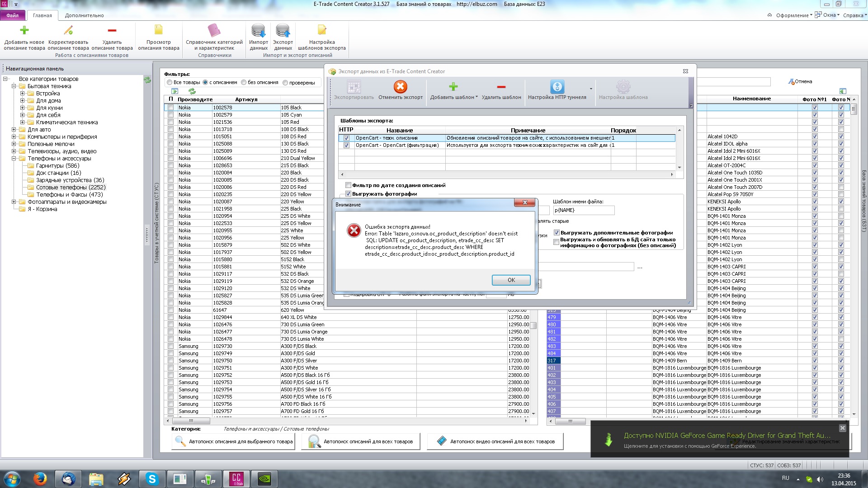Dismiss the NVIDIA driver notification
This screenshot has width=868, height=488.
tap(842, 427)
